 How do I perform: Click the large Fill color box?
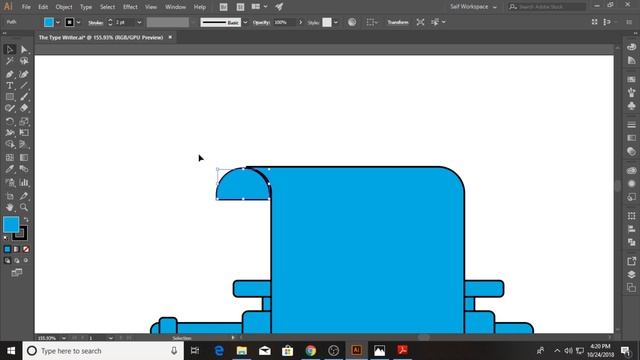(11, 224)
